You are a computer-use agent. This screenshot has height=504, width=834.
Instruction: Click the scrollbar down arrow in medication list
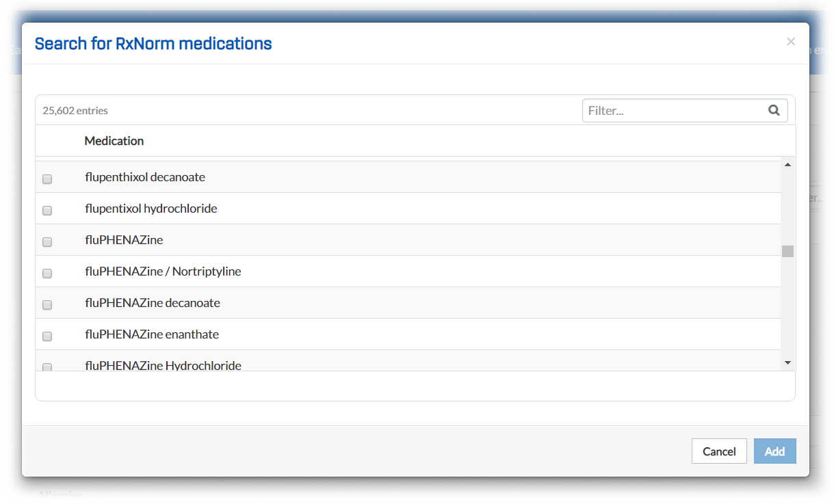pos(787,363)
